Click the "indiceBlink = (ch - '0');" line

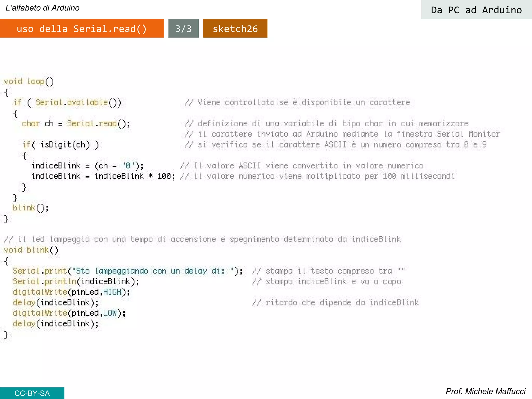pyautogui.click(x=87, y=166)
